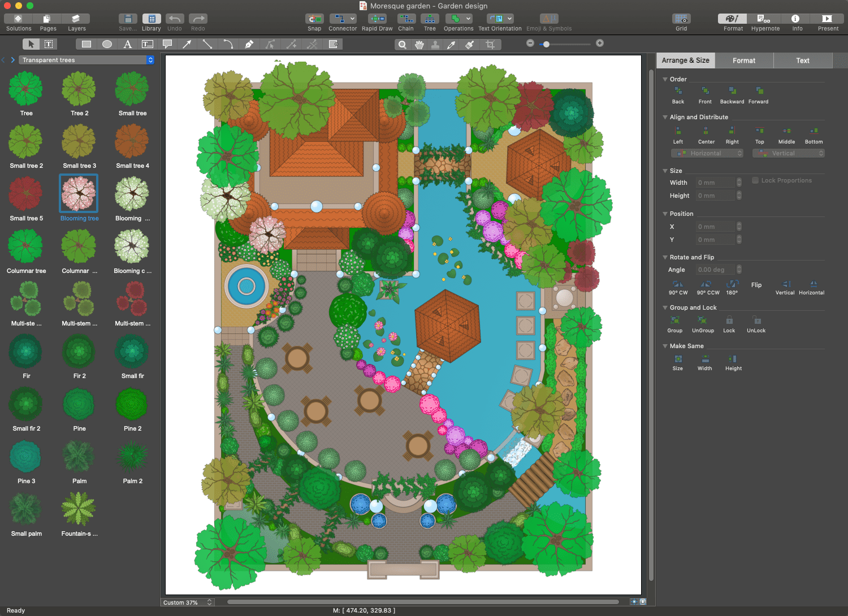848x616 pixels.
Task: Open the Horizontal distribute dropdown
Action: click(x=707, y=153)
